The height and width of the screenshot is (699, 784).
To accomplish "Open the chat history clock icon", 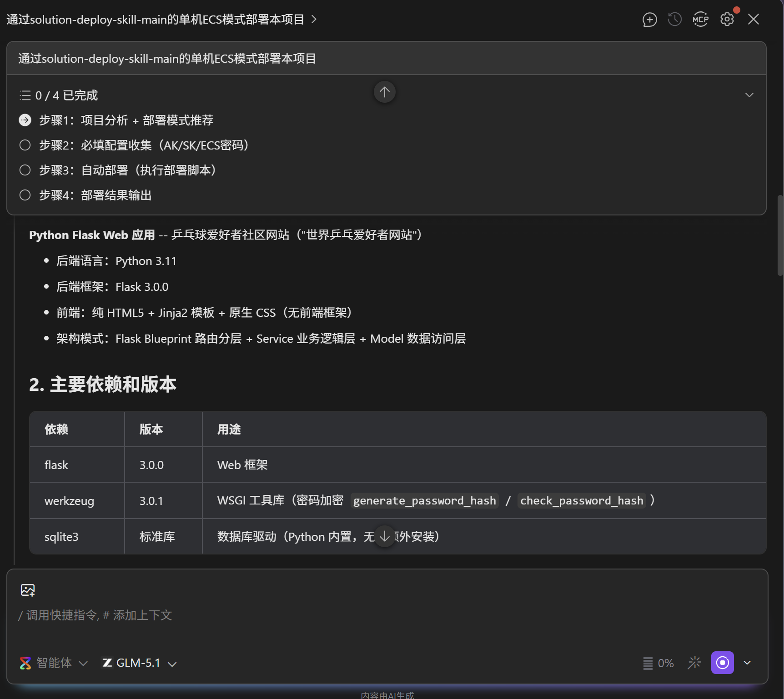I will (674, 20).
